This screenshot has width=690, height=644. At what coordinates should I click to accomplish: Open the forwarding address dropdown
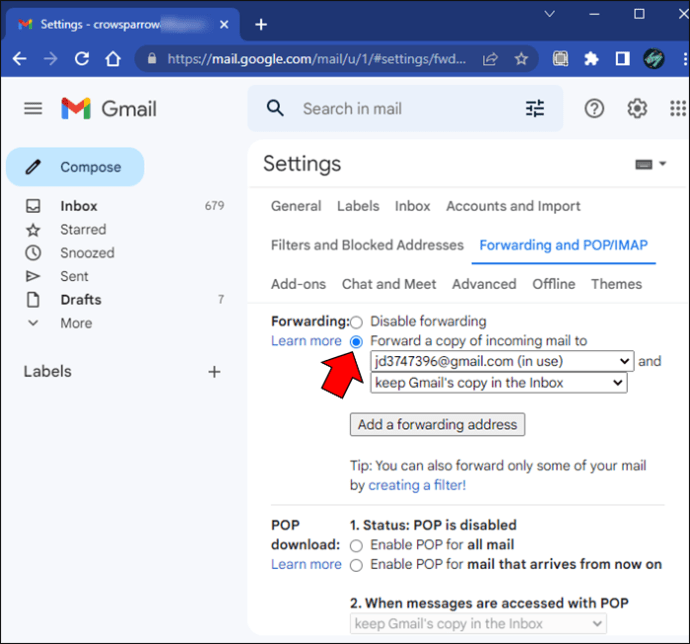(502, 361)
